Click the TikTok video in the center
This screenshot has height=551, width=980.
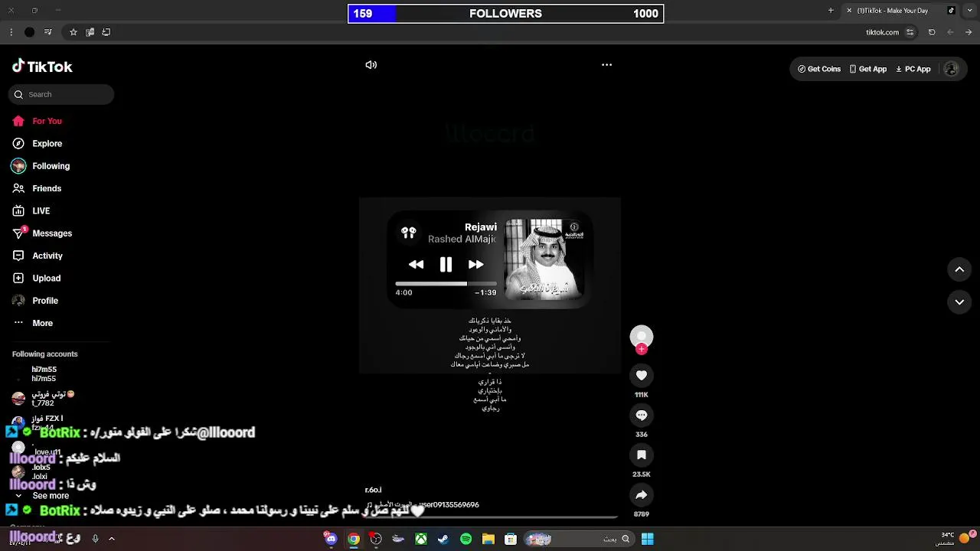click(490, 285)
